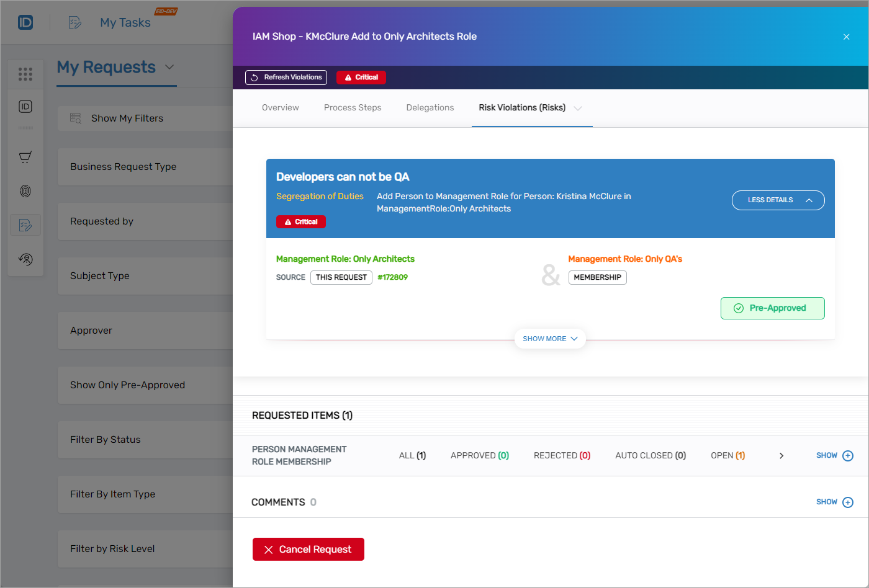The image size is (869, 588).
Task: Click the Refresh Violations button
Action: pos(286,77)
